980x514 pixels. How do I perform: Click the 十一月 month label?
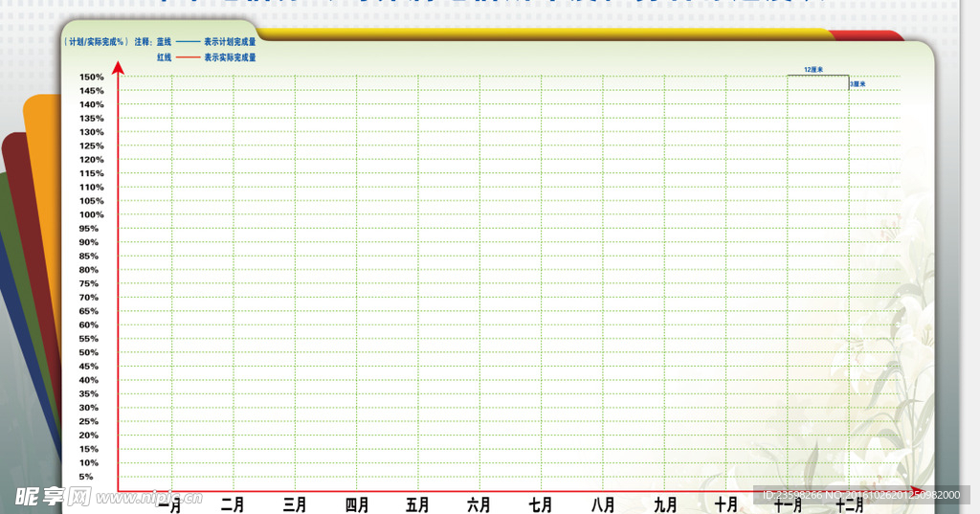click(789, 504)
